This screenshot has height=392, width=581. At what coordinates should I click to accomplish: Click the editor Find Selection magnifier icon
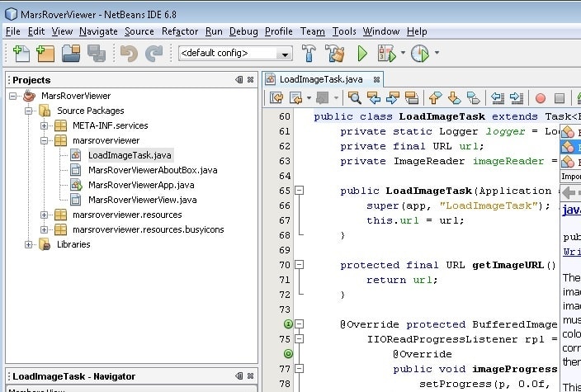[x=355, y=98]
